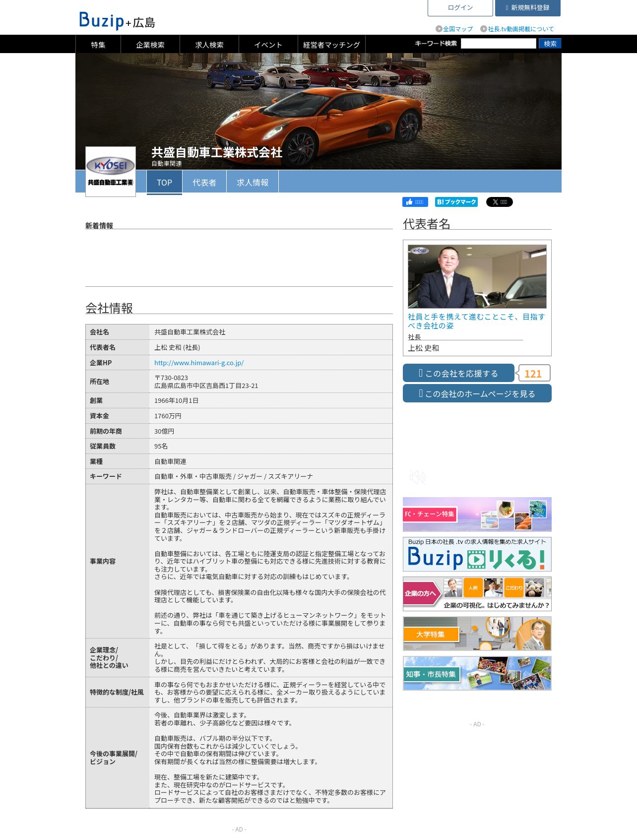Open the 経営者マッチング menu item
Image resolution: width=637 pixels, height=840 pixels.
[331, 45]
